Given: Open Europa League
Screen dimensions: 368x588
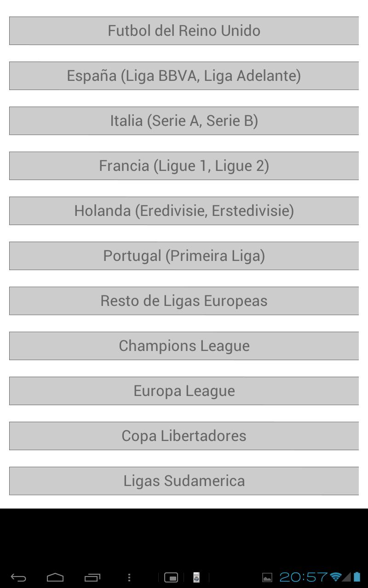Looking at the screenshot, I should (x=184, y=391).
